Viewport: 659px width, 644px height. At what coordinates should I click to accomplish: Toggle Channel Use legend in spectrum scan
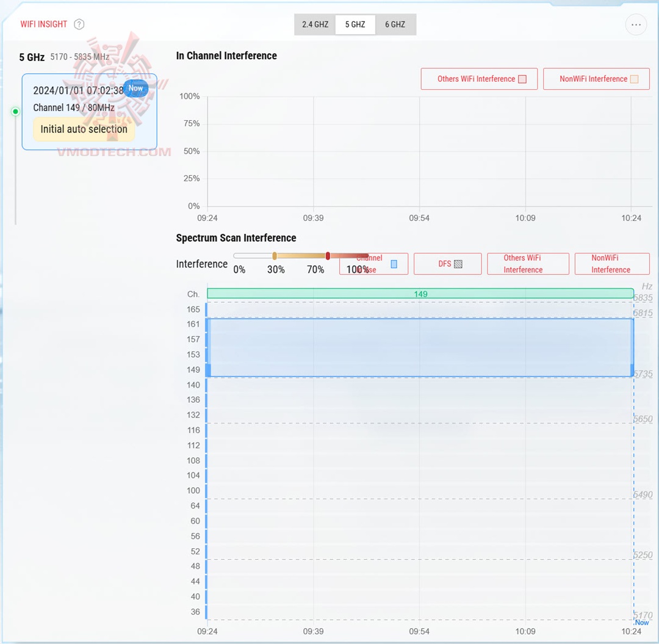pyautogui.click(x=373, y=264)
